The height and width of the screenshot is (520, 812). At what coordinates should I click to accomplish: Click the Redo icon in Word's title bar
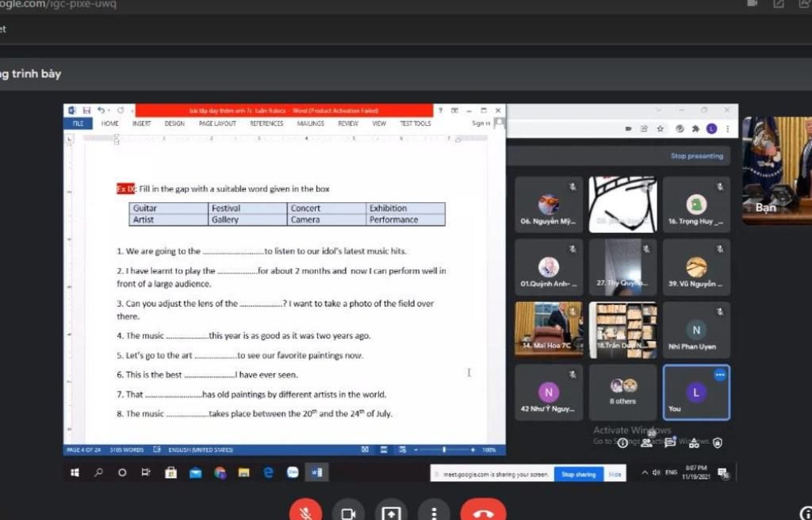coord(121,110)
